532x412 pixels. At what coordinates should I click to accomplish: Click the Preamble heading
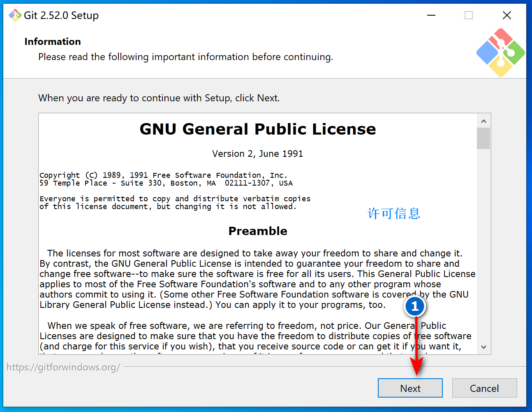point(258,231)
